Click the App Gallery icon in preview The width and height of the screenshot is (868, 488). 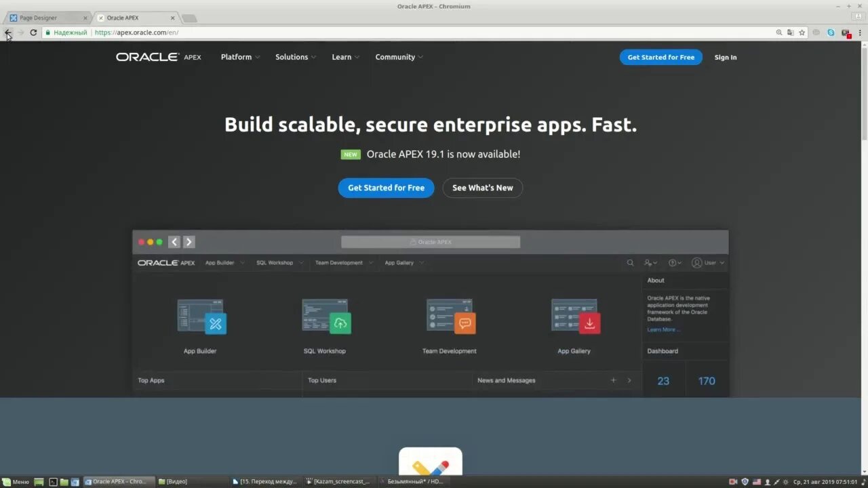tap(576, 317)
